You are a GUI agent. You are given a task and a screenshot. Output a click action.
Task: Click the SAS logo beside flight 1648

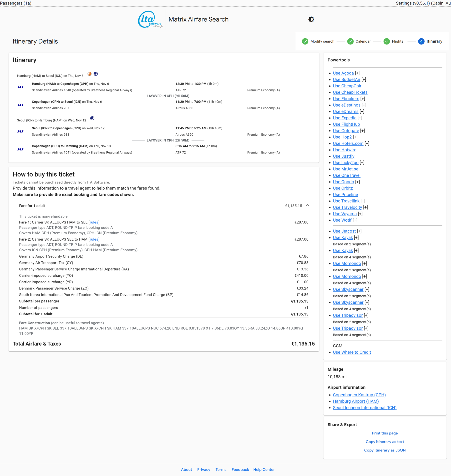click(20, 87)
